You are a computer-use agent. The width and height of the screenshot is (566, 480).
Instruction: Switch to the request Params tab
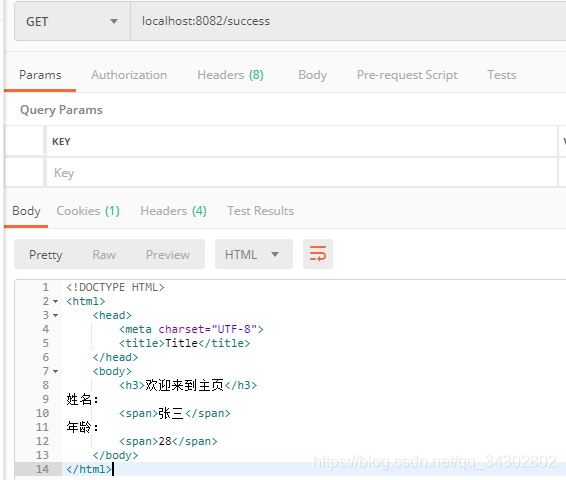tap(40, 75)
